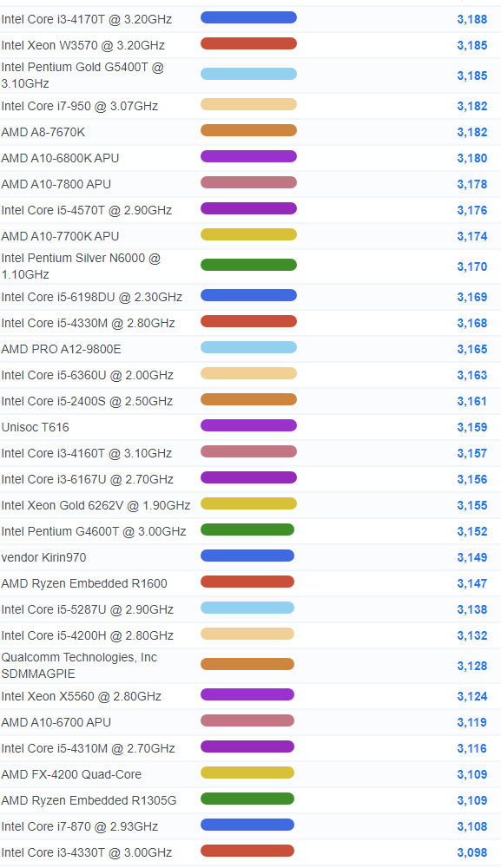Viewport: 501px width, 868px height.
Task: Open the AMD Ryzen Embedded R1600 entry
Action: [84, 583]
